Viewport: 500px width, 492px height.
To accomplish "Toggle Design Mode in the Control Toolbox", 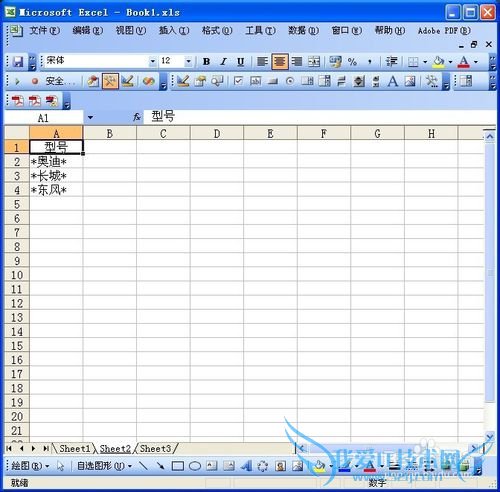I will 183,81.
